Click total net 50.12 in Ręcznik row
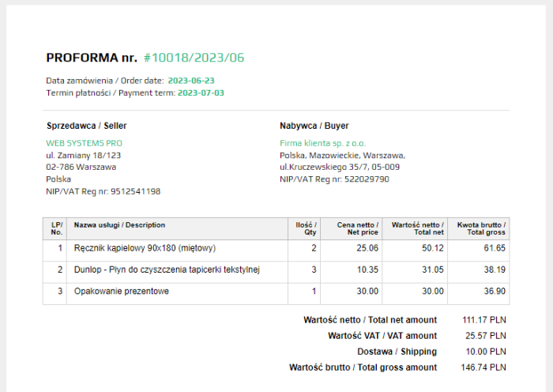This screenshot has height=392, width=553. click(x=433, y=248)
